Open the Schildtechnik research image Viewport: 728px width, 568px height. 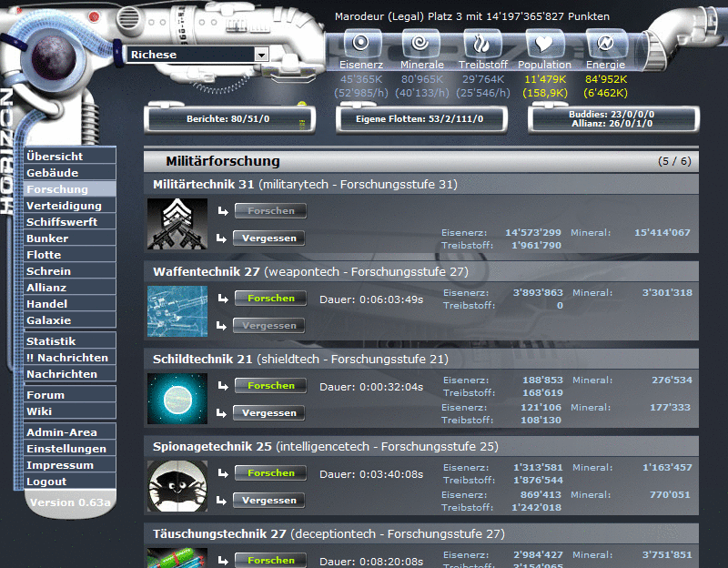pos(177,399)
